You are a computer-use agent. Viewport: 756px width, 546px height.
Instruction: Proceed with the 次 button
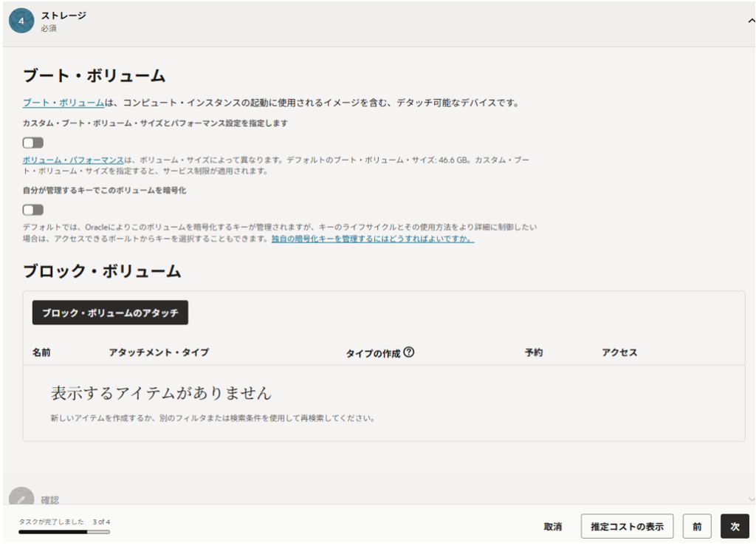click(735, 527)
